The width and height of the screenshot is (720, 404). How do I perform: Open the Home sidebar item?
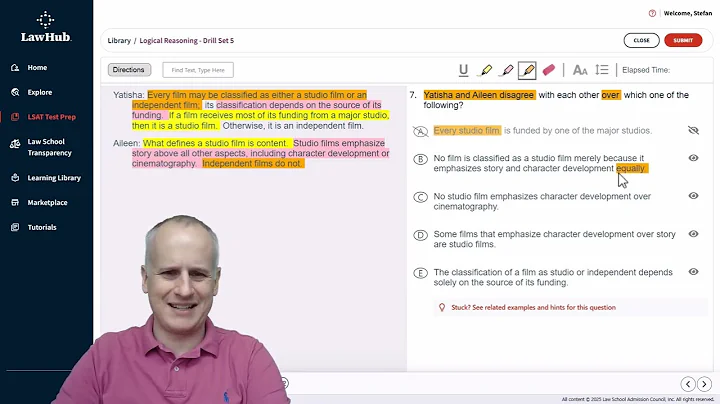click(x=37, y=67)
